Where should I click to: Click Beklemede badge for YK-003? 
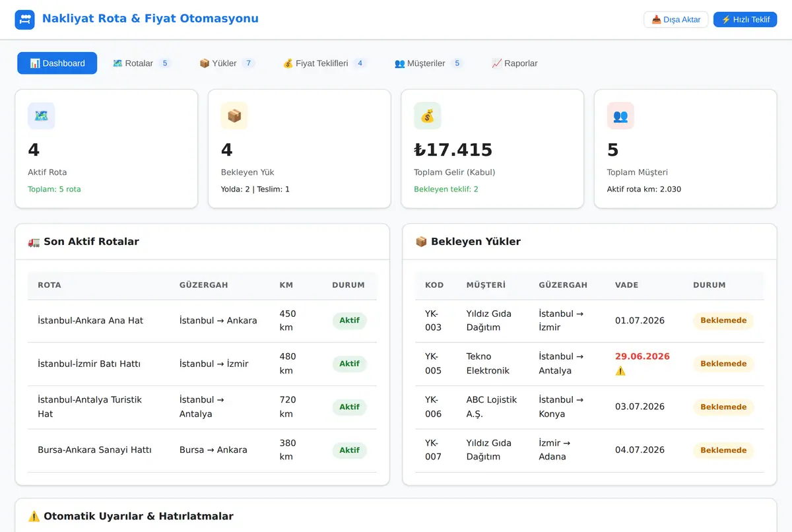pyautogui.click(x=723, y=321)
